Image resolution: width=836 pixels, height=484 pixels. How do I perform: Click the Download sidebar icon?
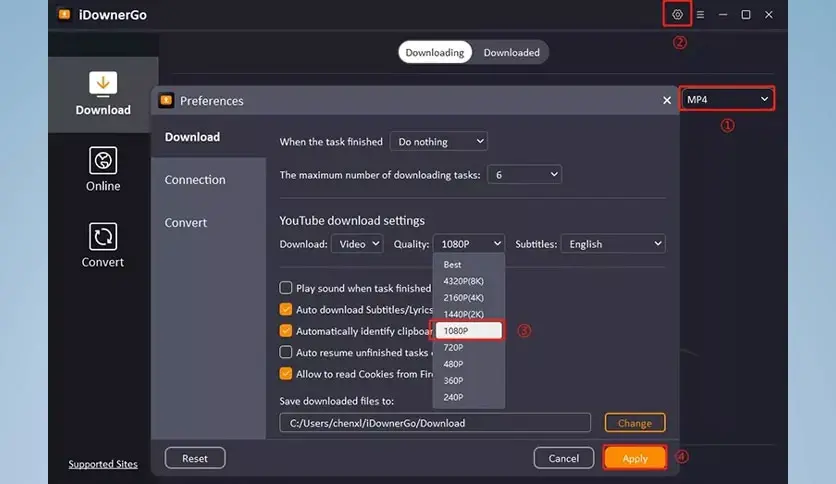[103, 84]
